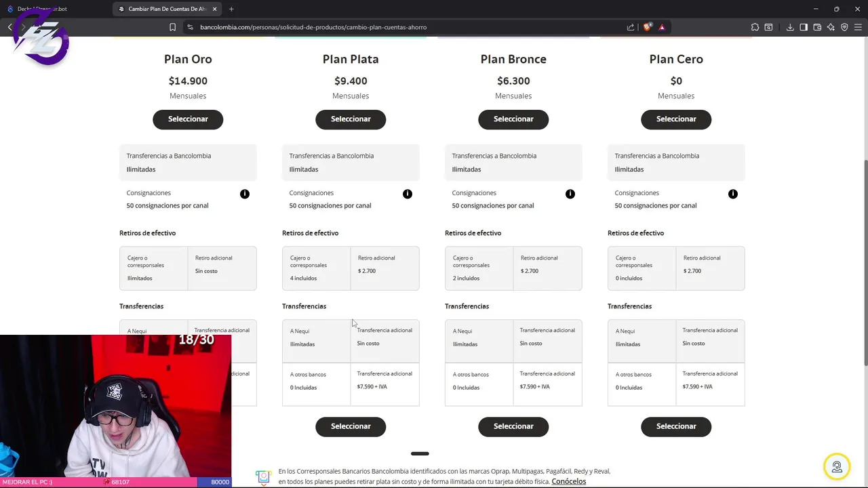
Task: Open a new tab with the plus button
Action: [x=231, y=9]
